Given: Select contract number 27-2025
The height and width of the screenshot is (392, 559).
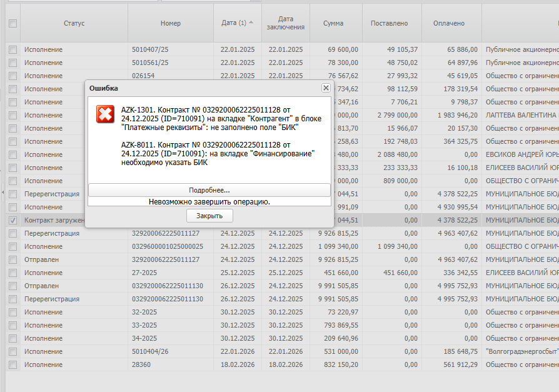Looking at the screenshot, I should (x=171, y=273).
